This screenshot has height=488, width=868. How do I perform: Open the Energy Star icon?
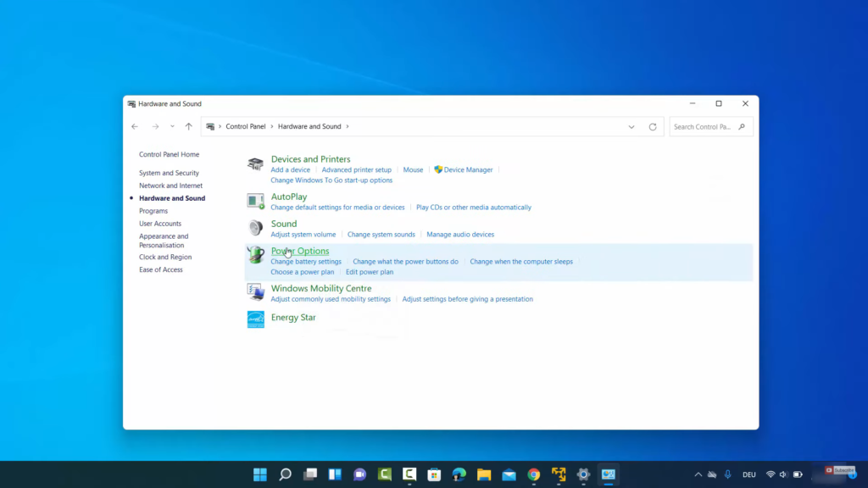pyautogui.click(x=255, y=319)
